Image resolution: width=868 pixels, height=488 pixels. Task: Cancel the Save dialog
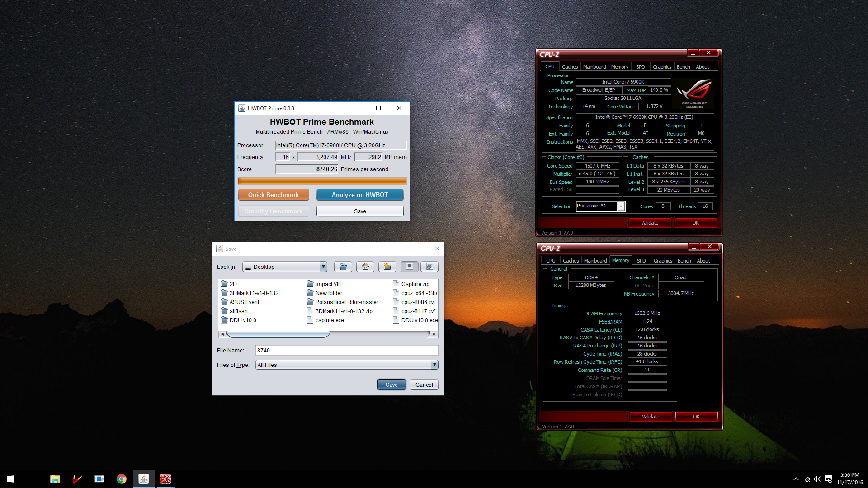click(424, 385)
